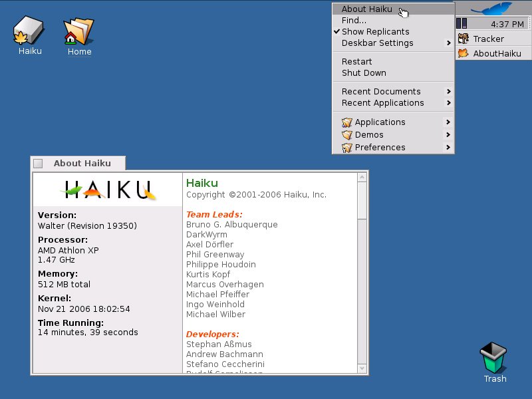Click the name Andrew Bachmann
Image resolution: width=532 pixels, height=399 pixels.
(225, 354)
